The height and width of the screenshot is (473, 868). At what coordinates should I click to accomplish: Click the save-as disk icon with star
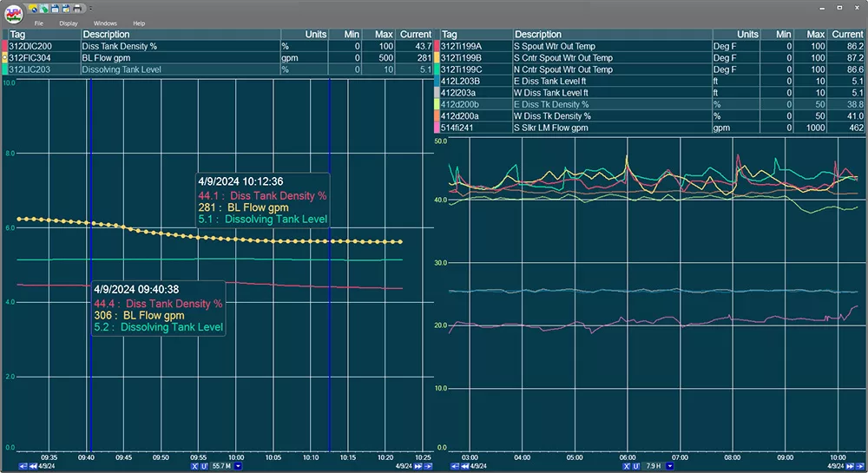click(66, 9)
